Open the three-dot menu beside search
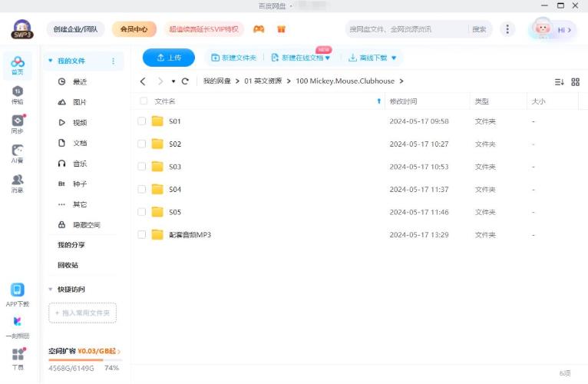Viewport: 588px width, 384px height. pyautogui.click(x=507, y=29)
